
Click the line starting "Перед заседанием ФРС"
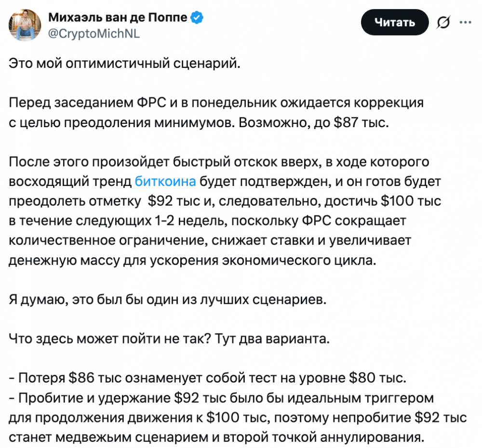216,104
